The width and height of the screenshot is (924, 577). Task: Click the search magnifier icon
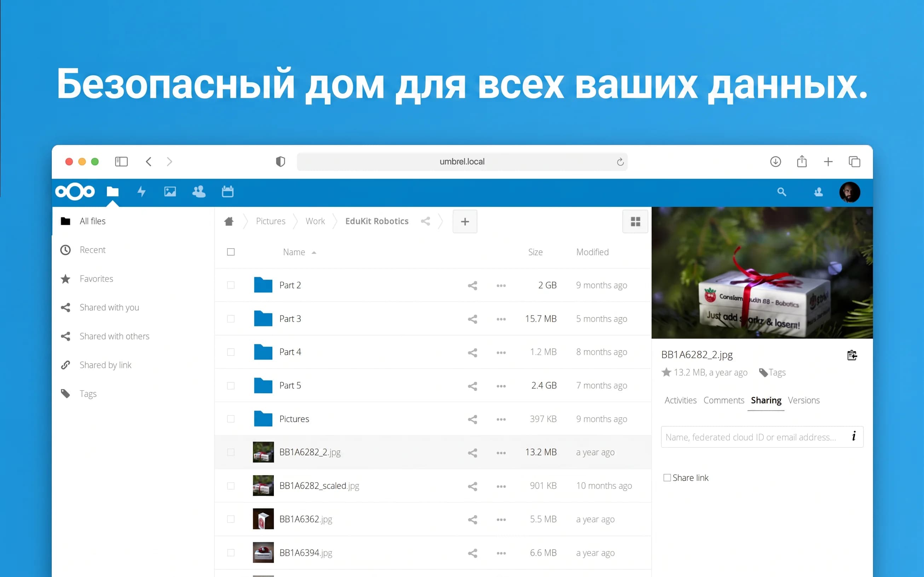coord(781,192)
